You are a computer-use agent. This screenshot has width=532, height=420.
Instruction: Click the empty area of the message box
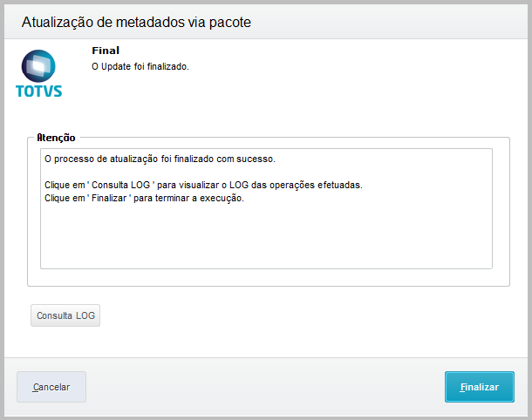click(266, 237)
